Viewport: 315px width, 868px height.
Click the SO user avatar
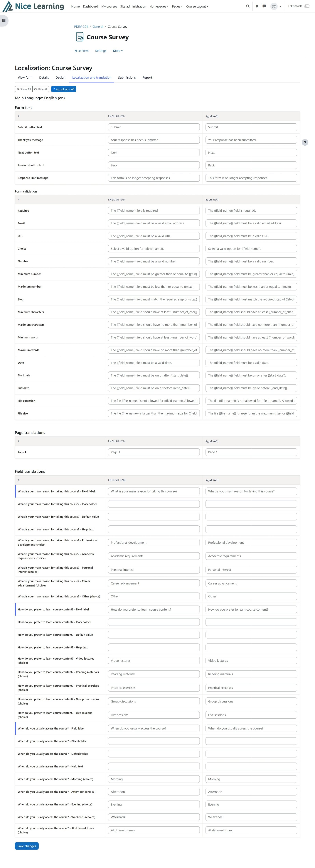click(x=274, y=6)
